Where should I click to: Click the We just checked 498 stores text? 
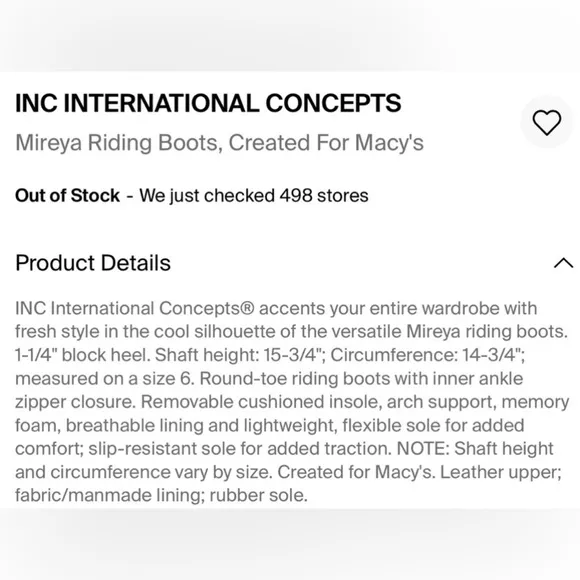[254, 195]
